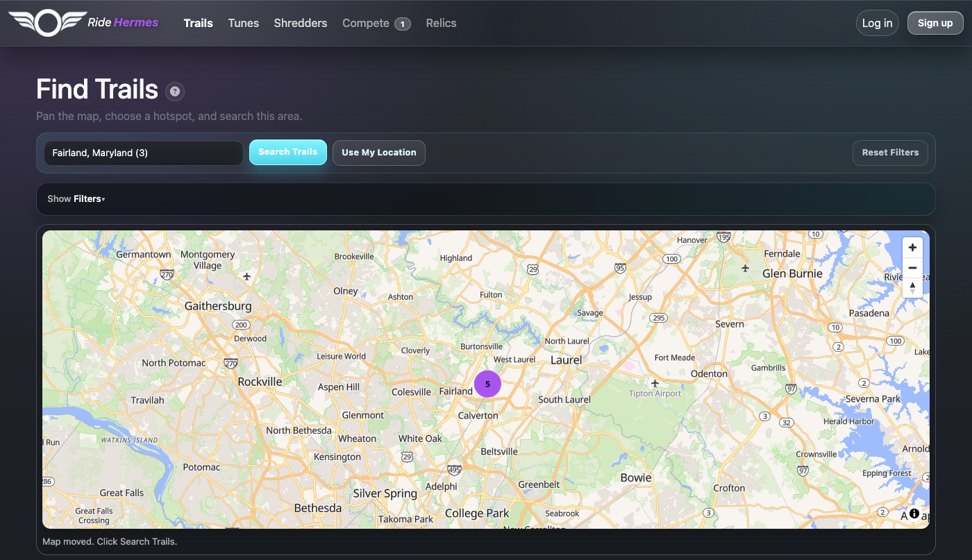This screenshot has width=972, height=560.
Task: Open the help question mark icon
Action: pyautogui.click(x=175, y=91)
